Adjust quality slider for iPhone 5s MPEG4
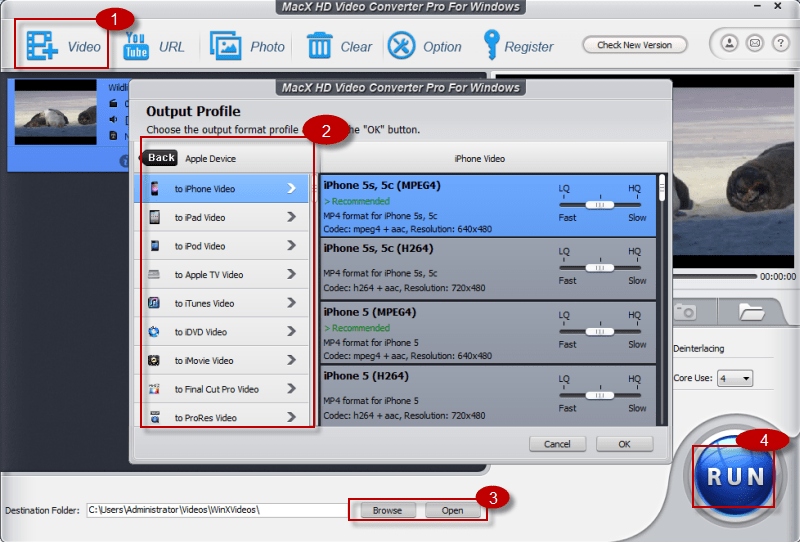Viewport: 800px width, 542px height. (x=599, y=205)
